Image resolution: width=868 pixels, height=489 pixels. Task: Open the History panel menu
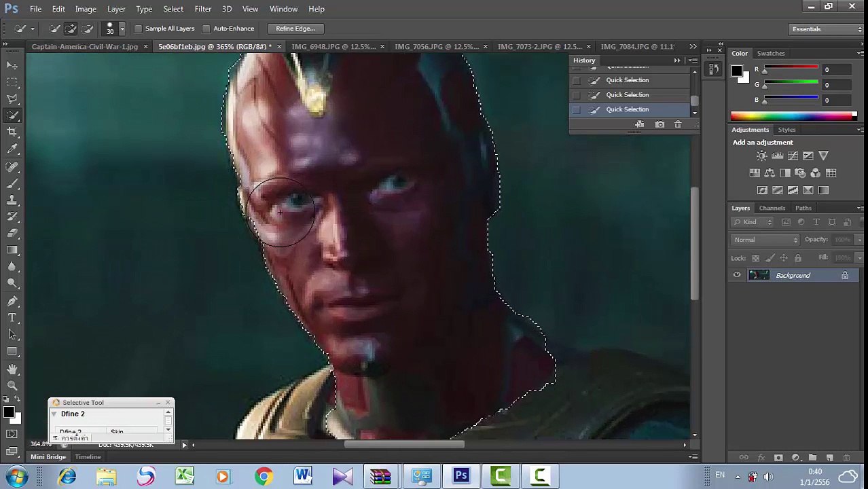click(x=693, y=60)
